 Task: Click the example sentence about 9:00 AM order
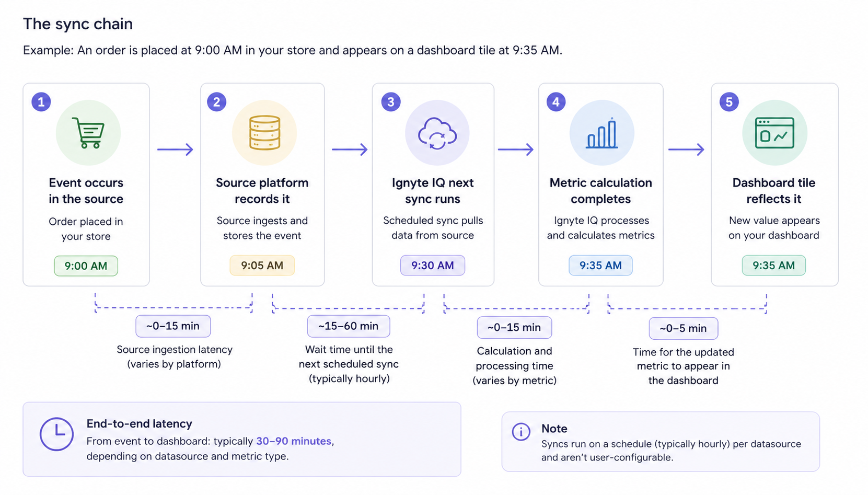pyautogui.click(x=293, y=50)
